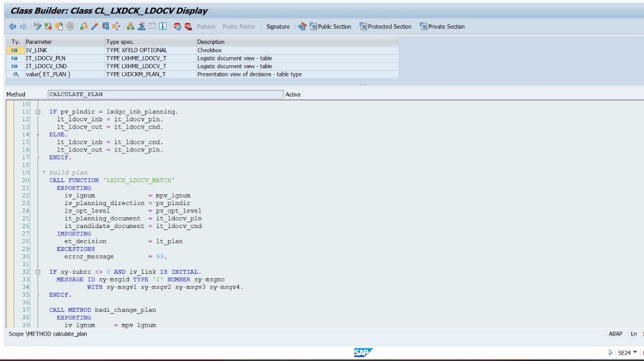Open the blue information help icon
Viewport: 644px width, 361px height.
tap(163, 27)
